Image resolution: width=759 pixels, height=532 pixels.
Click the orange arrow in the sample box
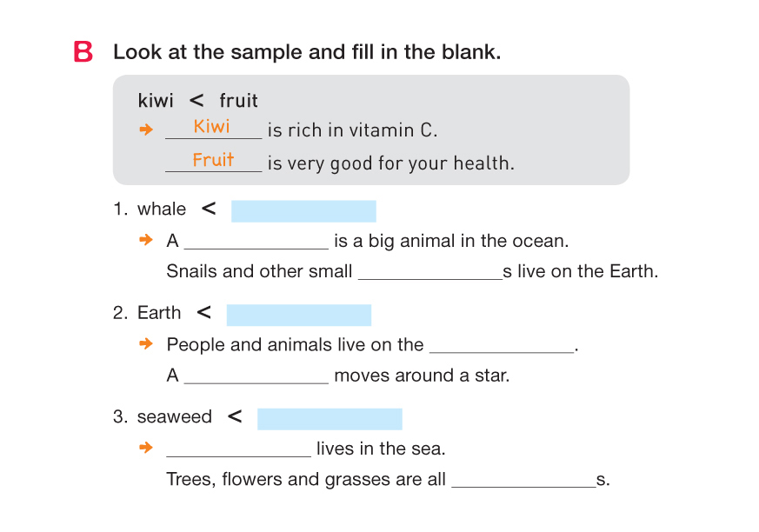tap(146, 130)
